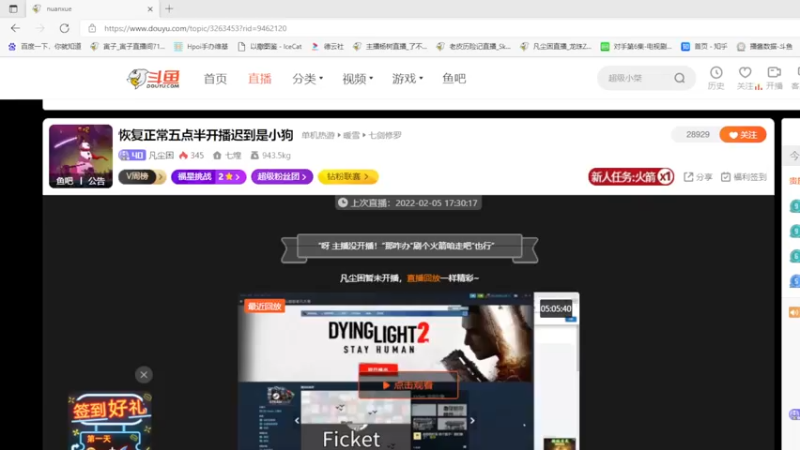The width and height of the screenshot is (800, 450).
Task: Open the IceCat bookmark
Action: (270, 46)
